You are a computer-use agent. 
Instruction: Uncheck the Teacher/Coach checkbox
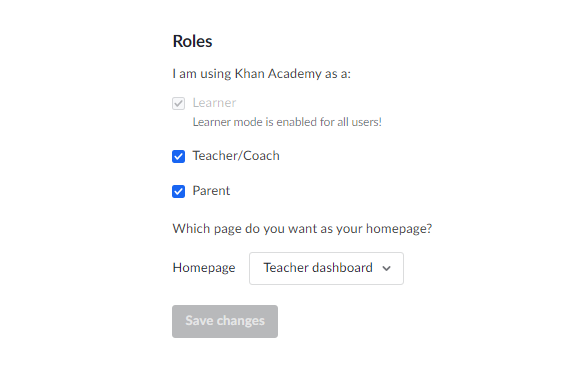(x=179, y=156)
